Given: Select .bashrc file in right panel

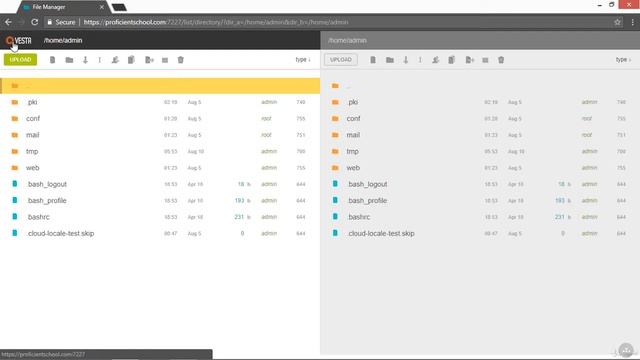Looking at the screenshot, I should coord(480,217).
